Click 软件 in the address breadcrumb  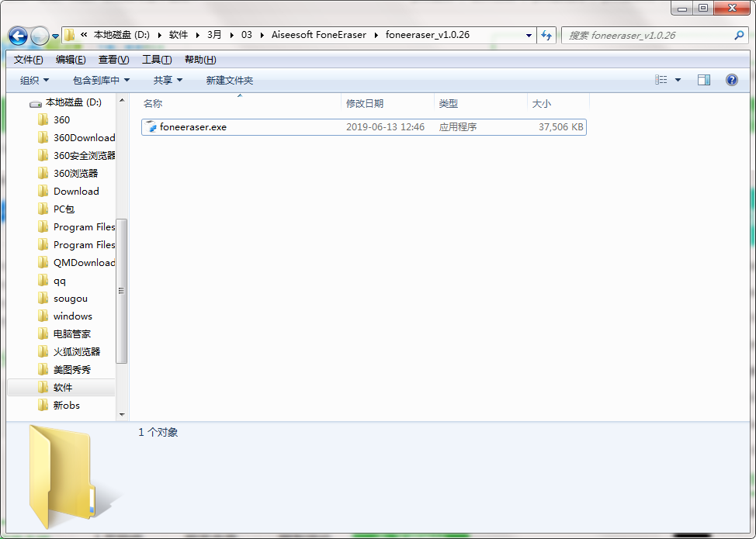click(x=179, y=35)
